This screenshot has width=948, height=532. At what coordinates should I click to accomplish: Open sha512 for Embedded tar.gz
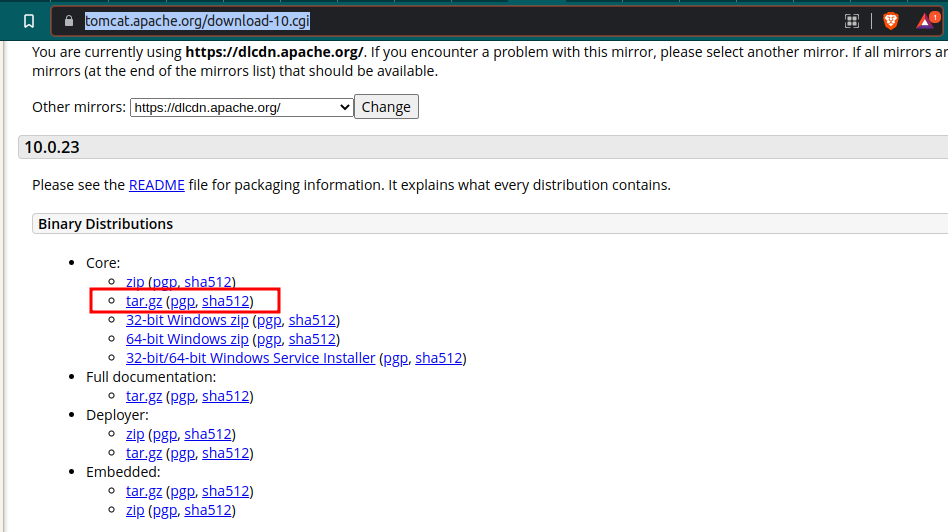[226, 491]
